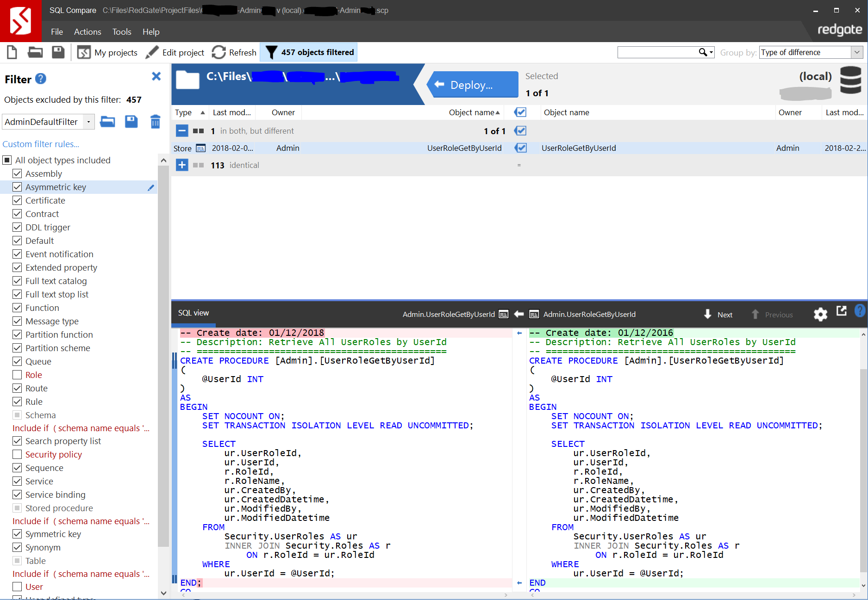Click the local database icon
This screenshot has height=600, width=868.
[x=850, y=80]
